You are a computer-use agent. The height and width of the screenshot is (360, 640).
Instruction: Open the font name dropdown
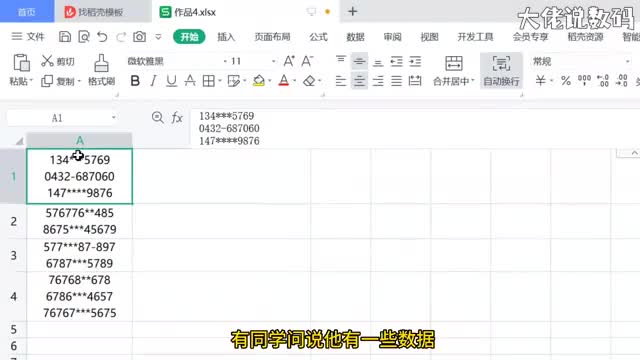click(225, 61)
